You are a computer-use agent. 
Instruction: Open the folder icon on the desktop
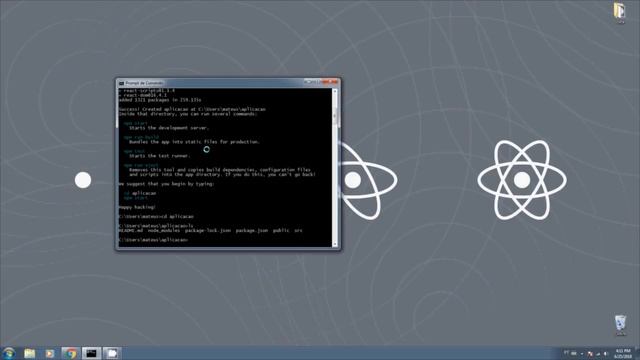620,12
